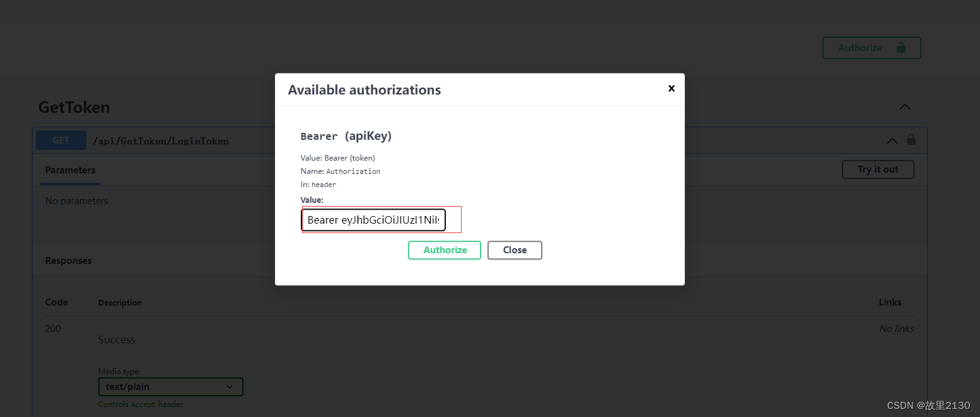Click the GET method badge
Image resolution: width=980 pixels, height=417 pixels.
click(61, 140)
